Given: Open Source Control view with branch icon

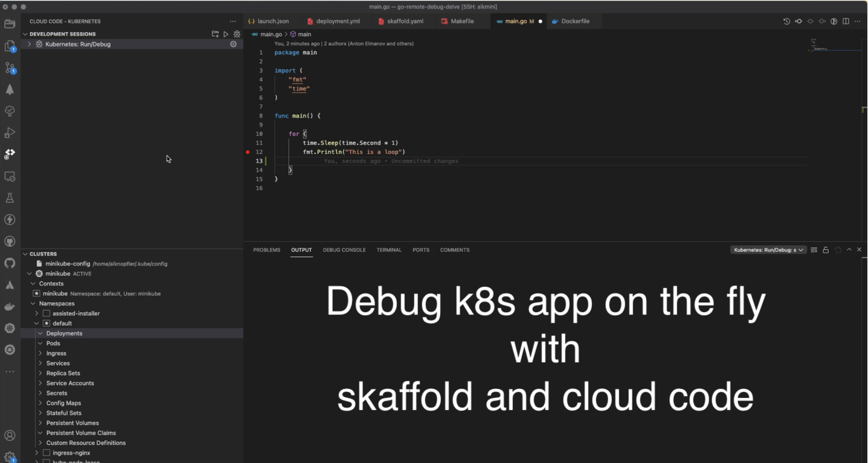Looking at the screenshot, I should (x=10, y=68).
